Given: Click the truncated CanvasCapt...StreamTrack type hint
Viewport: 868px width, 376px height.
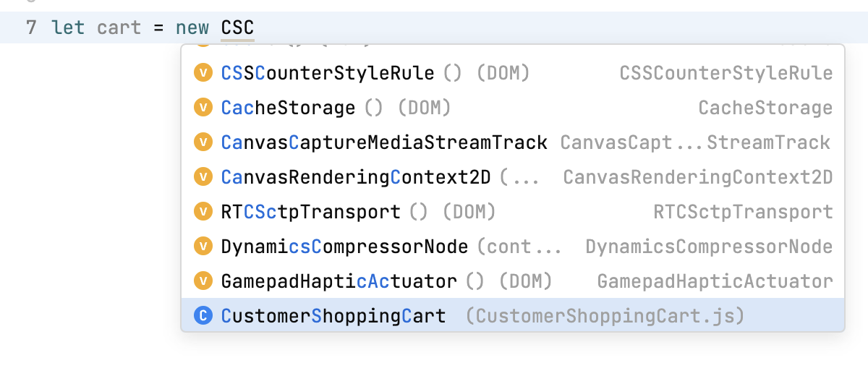Looking at the screenshot, I should pos(695,142).
